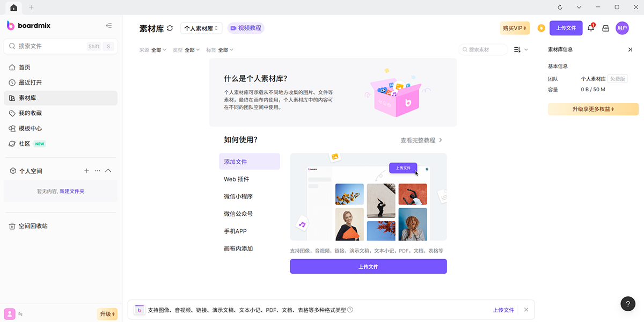The width and height of the screenshot is (644, 322).
Task: Open the sort order dropdown
Action: coord(521,49)
